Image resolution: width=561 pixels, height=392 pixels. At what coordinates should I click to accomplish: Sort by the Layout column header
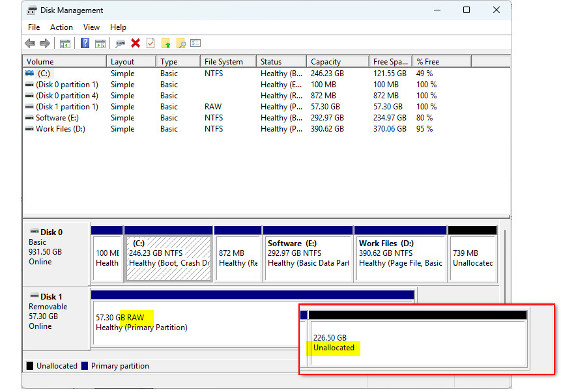(x=132, y=61)
